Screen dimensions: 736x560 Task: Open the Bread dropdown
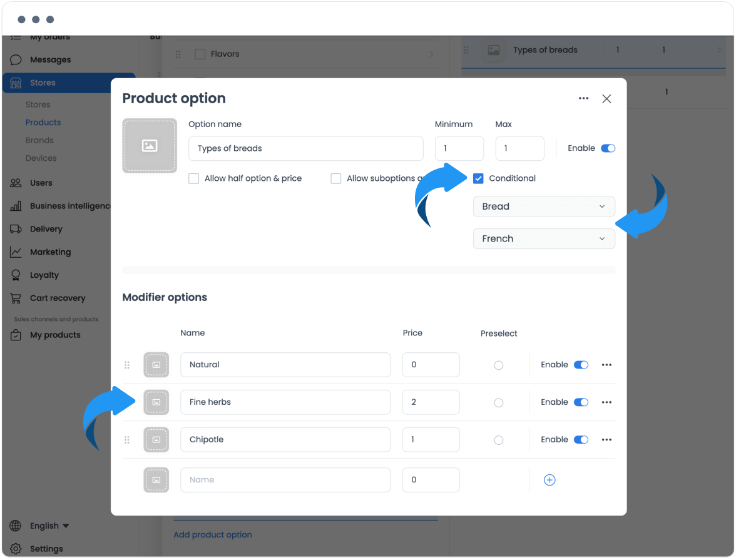[543, 206]
